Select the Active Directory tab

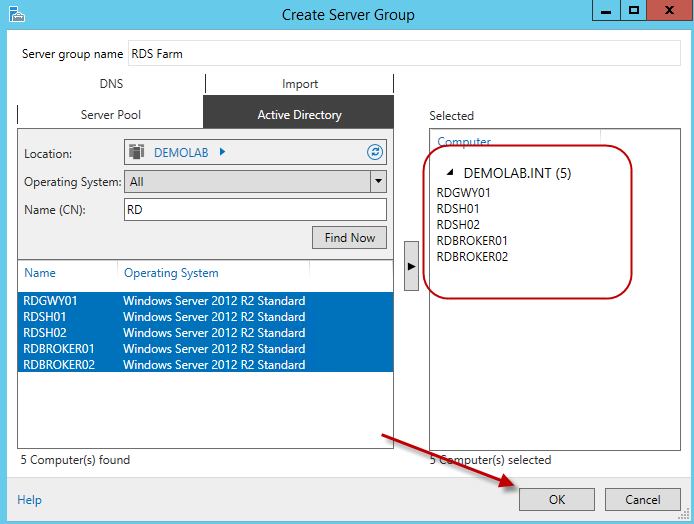pyautogui.click(x=299, y=115)
